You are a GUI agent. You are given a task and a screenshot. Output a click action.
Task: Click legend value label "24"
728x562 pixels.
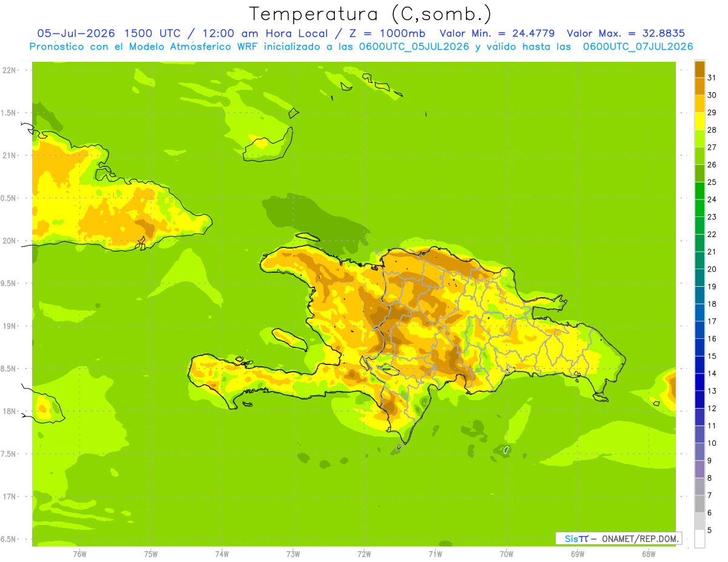pyautogui.click(x=712, y=199)
